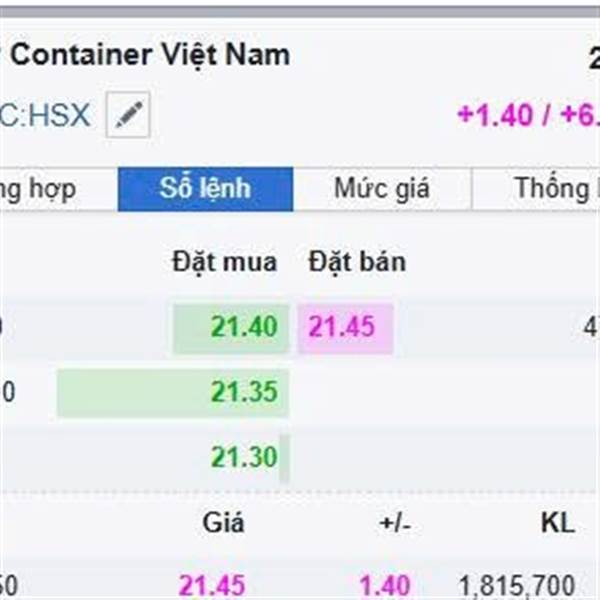Click the Giá column header
Viewport: 600px width, 600px height.
tap(223, 523)
